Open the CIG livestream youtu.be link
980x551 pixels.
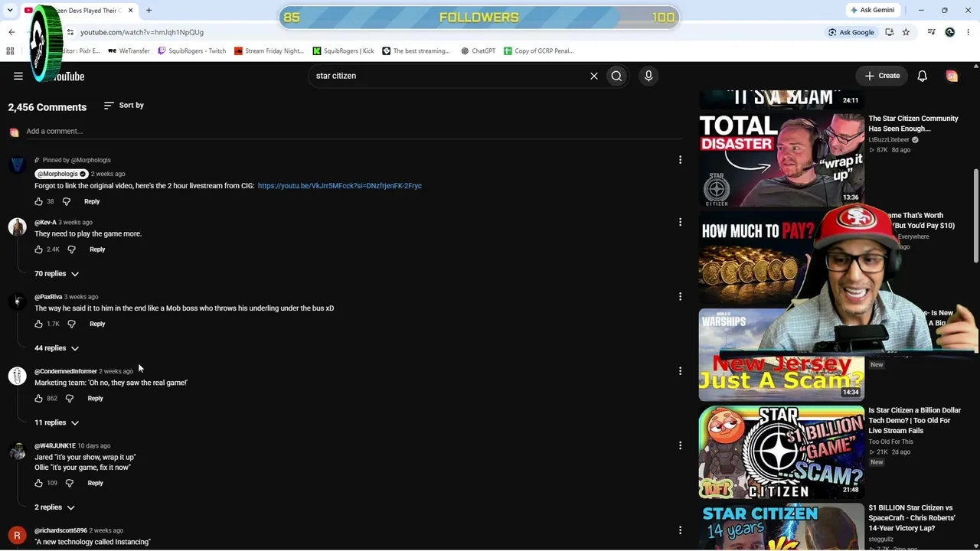point(339,186)
